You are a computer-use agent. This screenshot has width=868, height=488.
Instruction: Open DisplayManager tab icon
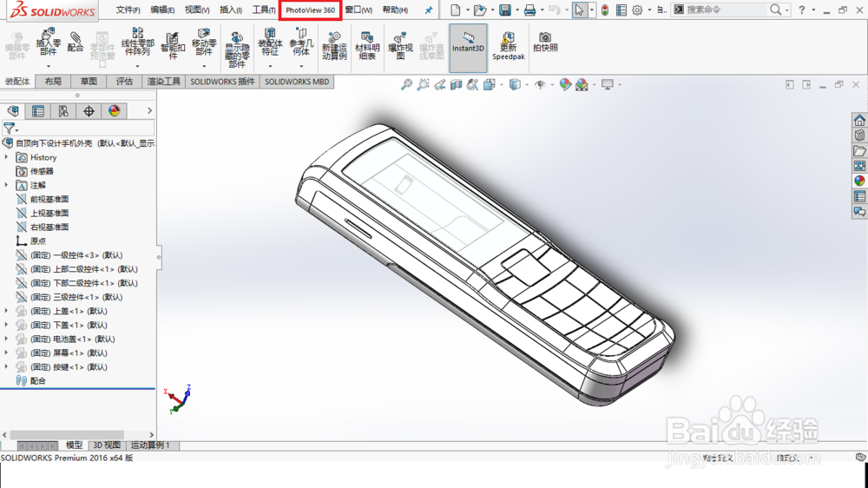click(114, 111)
